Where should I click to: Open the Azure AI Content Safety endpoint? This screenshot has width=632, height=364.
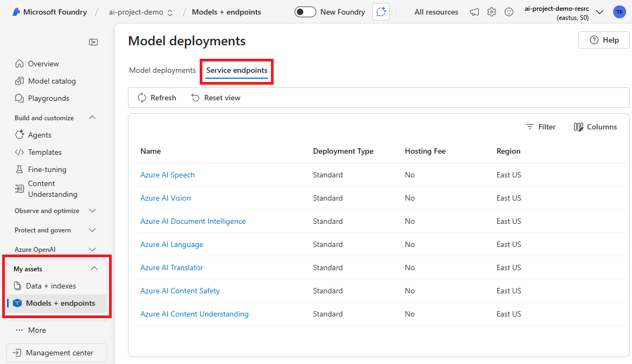pyautogui.click(x=180, y=291)
